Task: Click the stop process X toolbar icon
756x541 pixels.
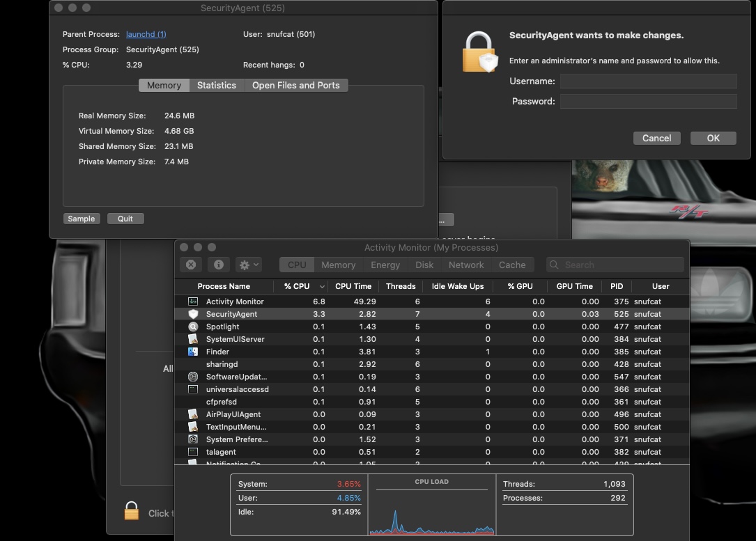Action: [x=191, y=265]
